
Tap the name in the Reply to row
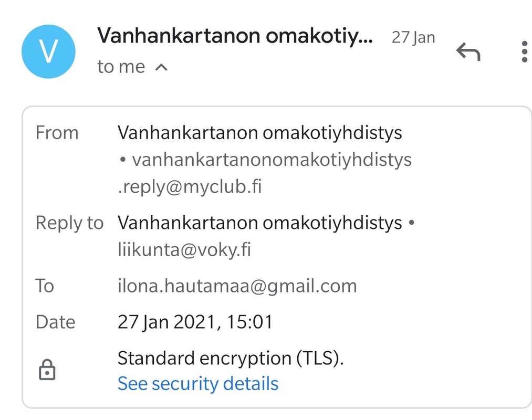tap(259, 223)
